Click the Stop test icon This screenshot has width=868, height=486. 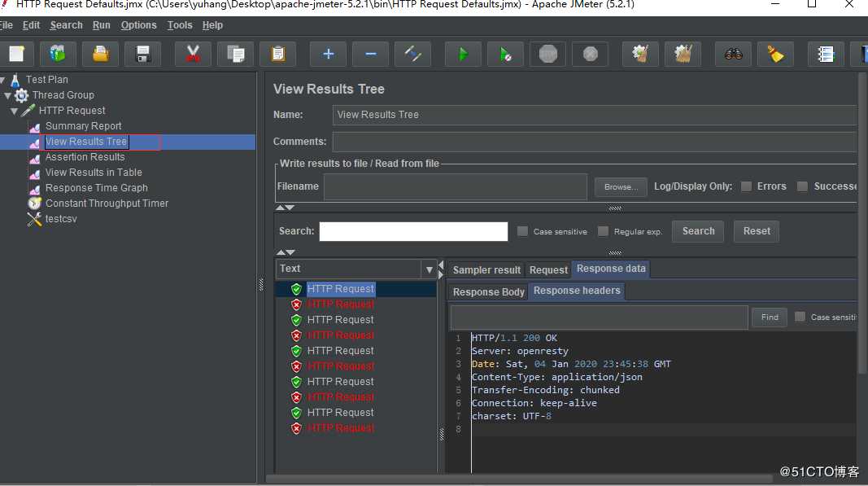[x=548, y=54]
